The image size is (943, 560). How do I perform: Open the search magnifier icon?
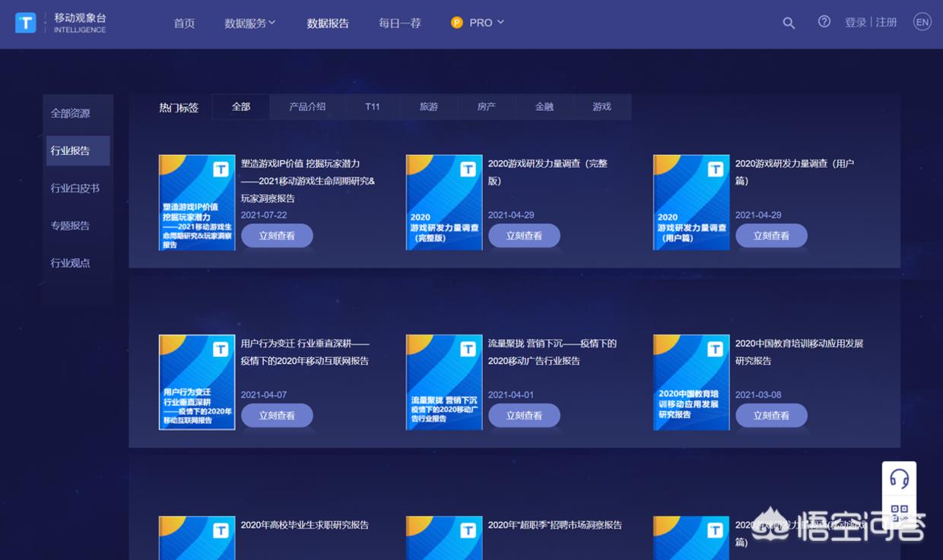click(789, 23)
